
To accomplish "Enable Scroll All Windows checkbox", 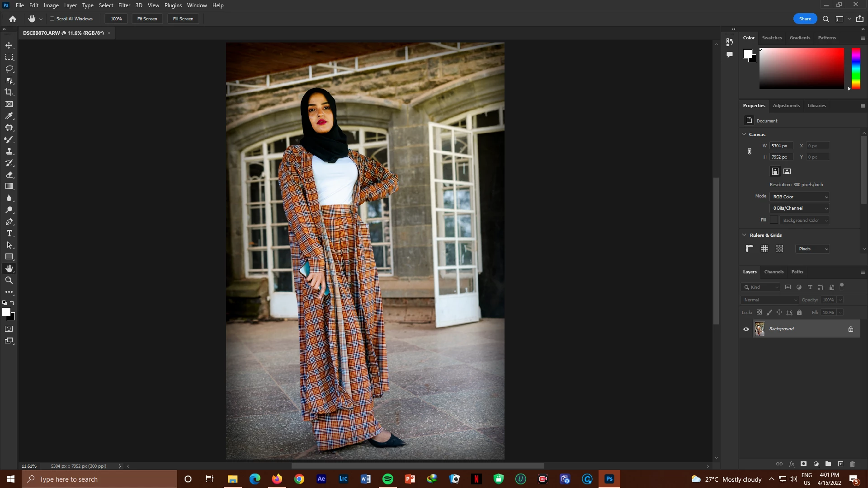I will click(52, 19).
